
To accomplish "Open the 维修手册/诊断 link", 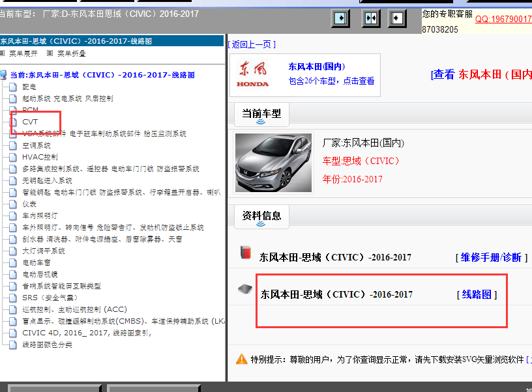I will [492, 257].
